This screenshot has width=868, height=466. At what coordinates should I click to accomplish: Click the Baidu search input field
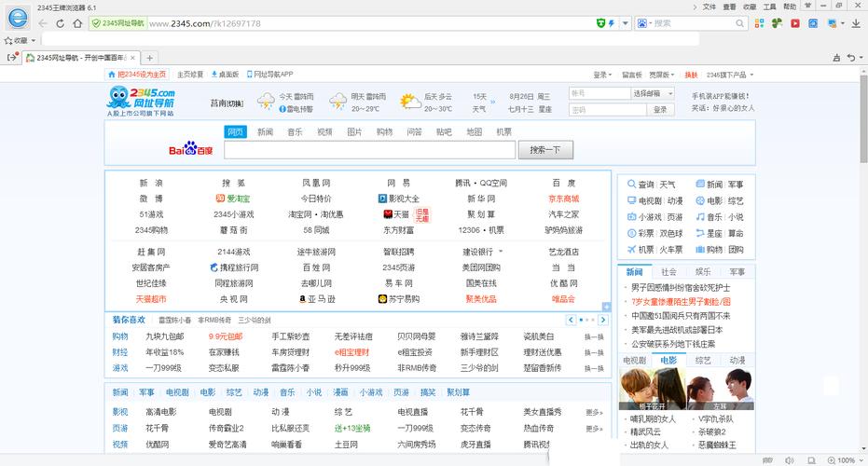click(369, 149)
